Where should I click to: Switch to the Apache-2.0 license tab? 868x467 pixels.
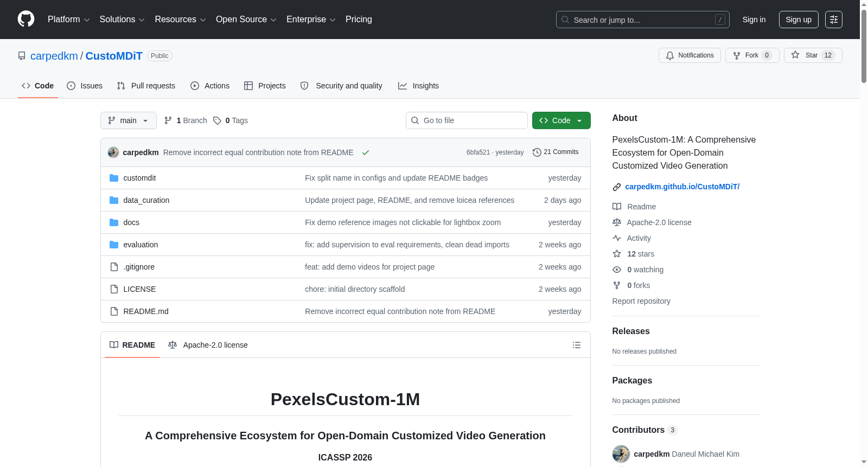(x=208, y=345)
